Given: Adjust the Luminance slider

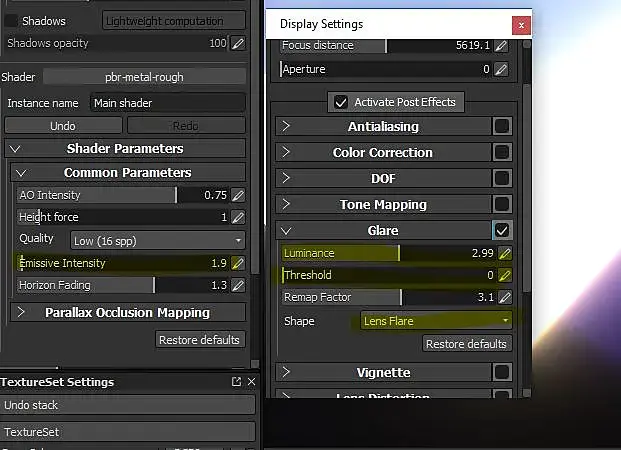Looking at the screenshot, I should [389, 253].
